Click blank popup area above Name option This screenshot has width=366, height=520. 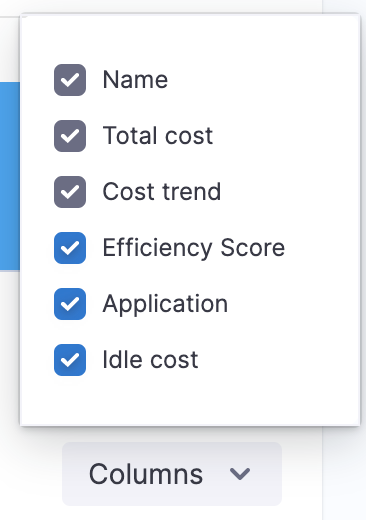(190, 38)
